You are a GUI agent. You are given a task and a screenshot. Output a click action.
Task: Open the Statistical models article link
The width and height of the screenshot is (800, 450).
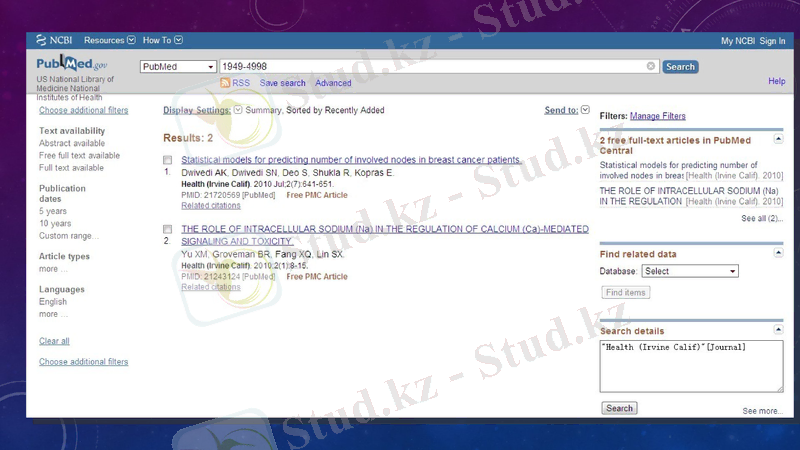[x=351, y=160]
